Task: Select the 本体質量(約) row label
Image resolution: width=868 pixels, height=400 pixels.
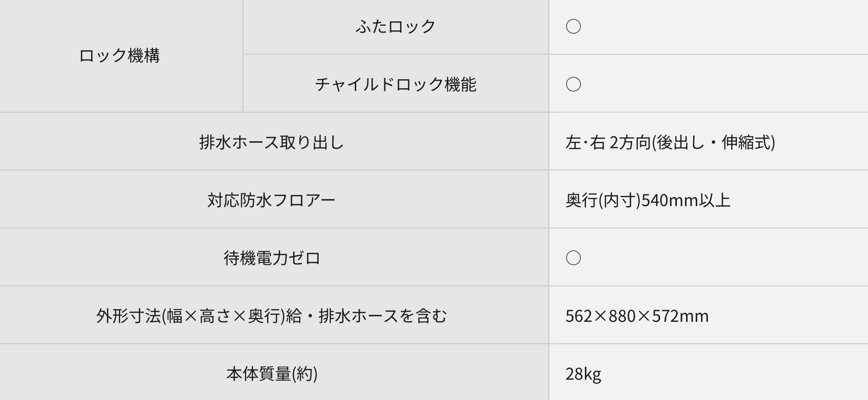Action: coord(271,374)
